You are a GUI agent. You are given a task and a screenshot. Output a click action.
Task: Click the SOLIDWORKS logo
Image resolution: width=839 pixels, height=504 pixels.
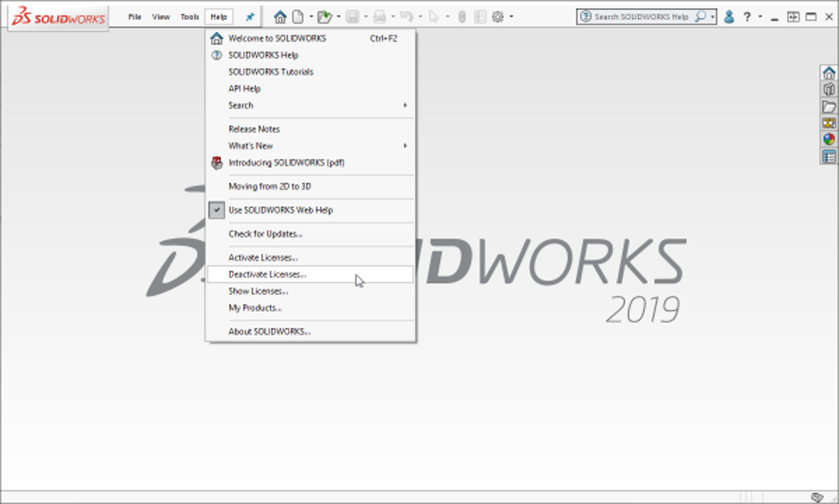(58, 18)
